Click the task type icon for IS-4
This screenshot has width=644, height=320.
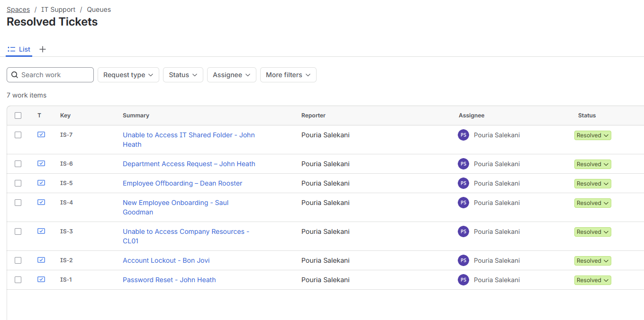coord(41,202)
